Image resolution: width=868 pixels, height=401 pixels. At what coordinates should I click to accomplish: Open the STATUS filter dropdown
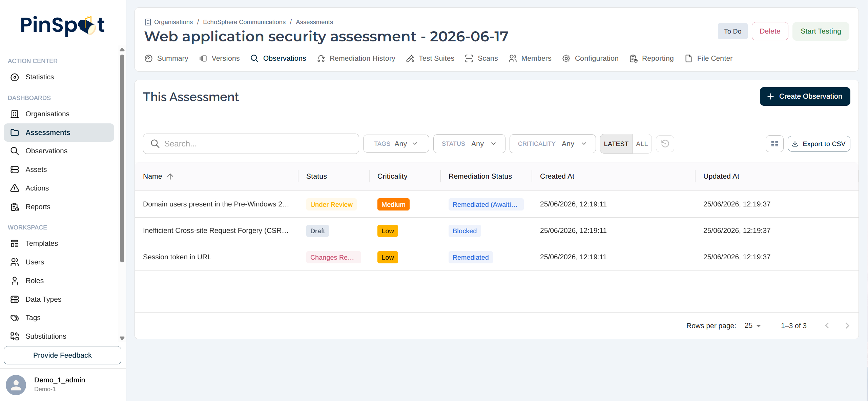(469, 144)
